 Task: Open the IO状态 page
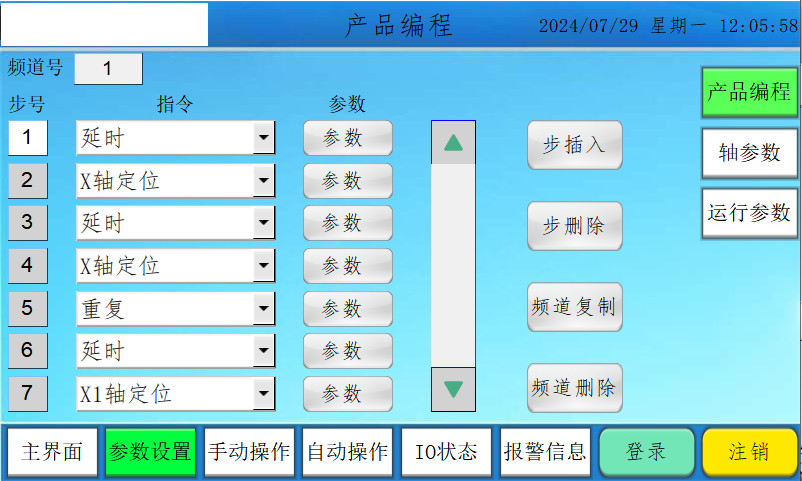446,451
